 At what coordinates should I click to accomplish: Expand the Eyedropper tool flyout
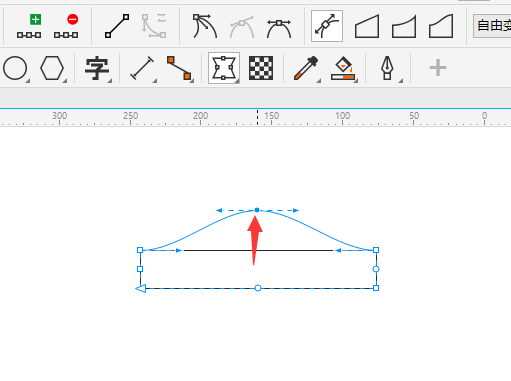pos(319,81)
